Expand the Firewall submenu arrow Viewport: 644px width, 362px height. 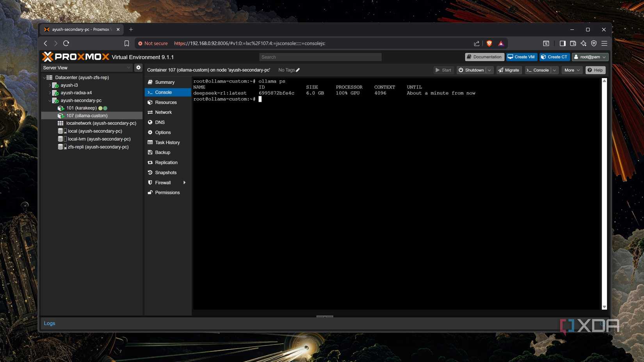pyautogui.click(x=185, y=183)
